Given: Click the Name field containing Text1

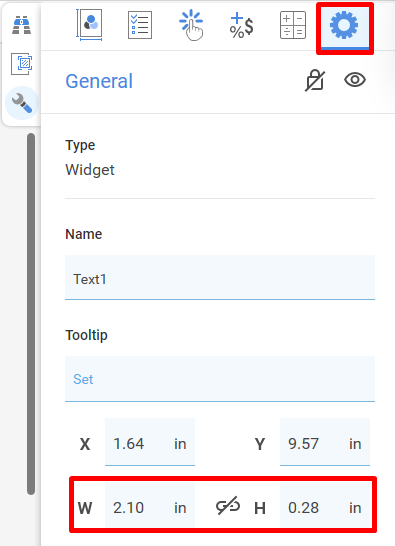Looking at the screenshot, I should pyautogui.click(x=220, y=277).
